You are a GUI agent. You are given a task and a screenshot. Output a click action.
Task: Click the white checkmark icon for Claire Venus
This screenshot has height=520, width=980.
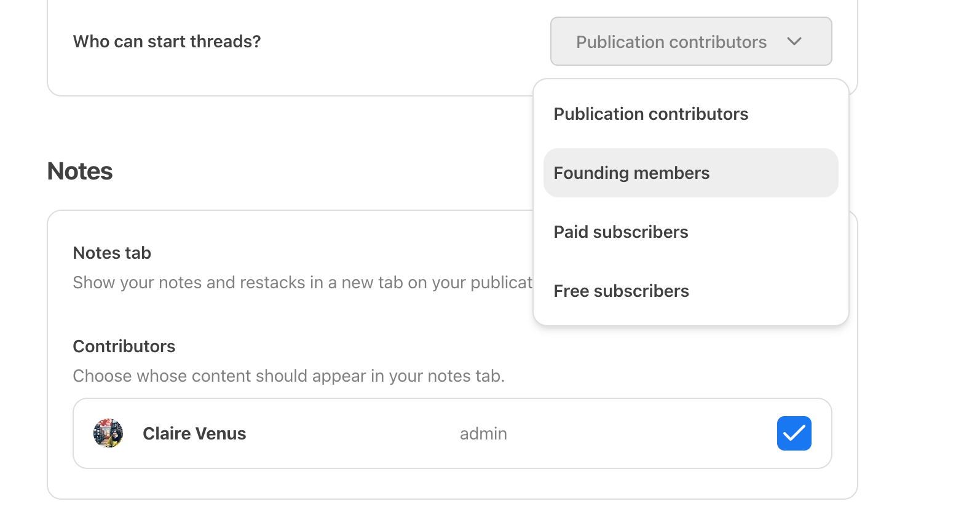pos(794,433)
